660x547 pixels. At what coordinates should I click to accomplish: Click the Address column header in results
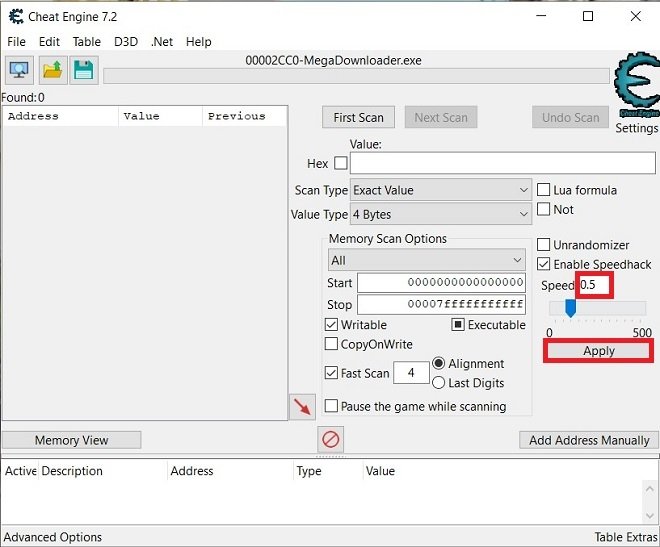(x=60, y=116)
